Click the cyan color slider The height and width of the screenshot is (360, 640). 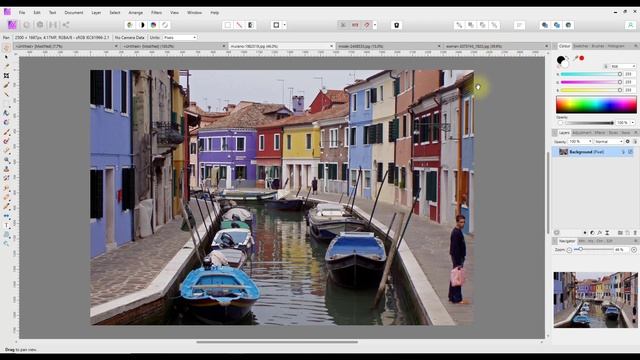[x=591, y=74]
